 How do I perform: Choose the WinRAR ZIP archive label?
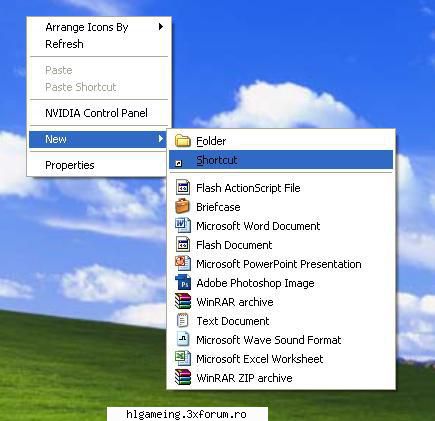(244, 378)
